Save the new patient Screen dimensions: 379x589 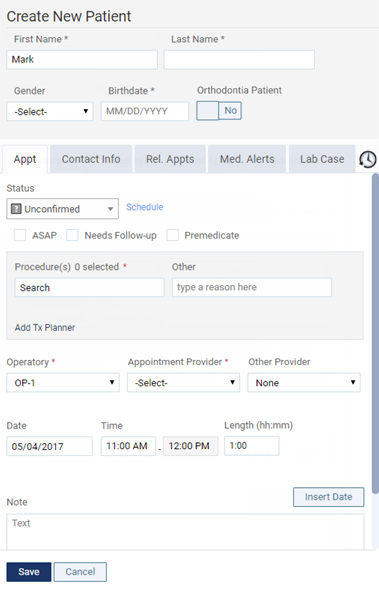pyautogui.click(x=29, y=572)
